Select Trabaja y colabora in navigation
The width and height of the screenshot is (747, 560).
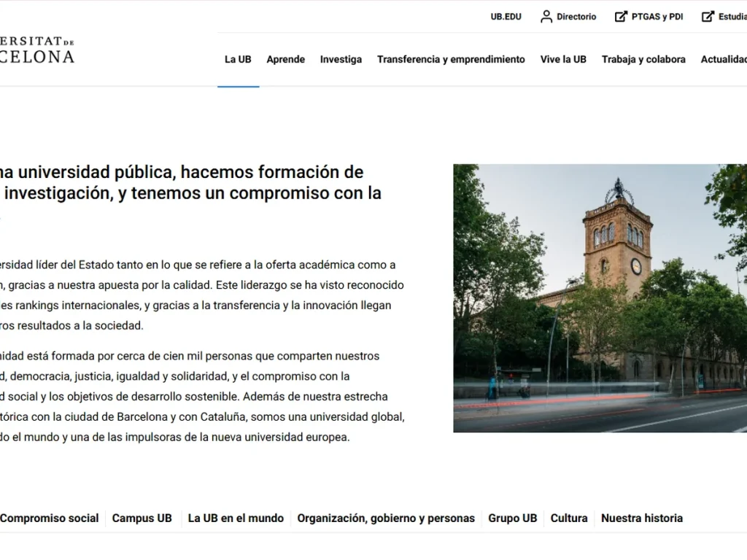(643, 60)
